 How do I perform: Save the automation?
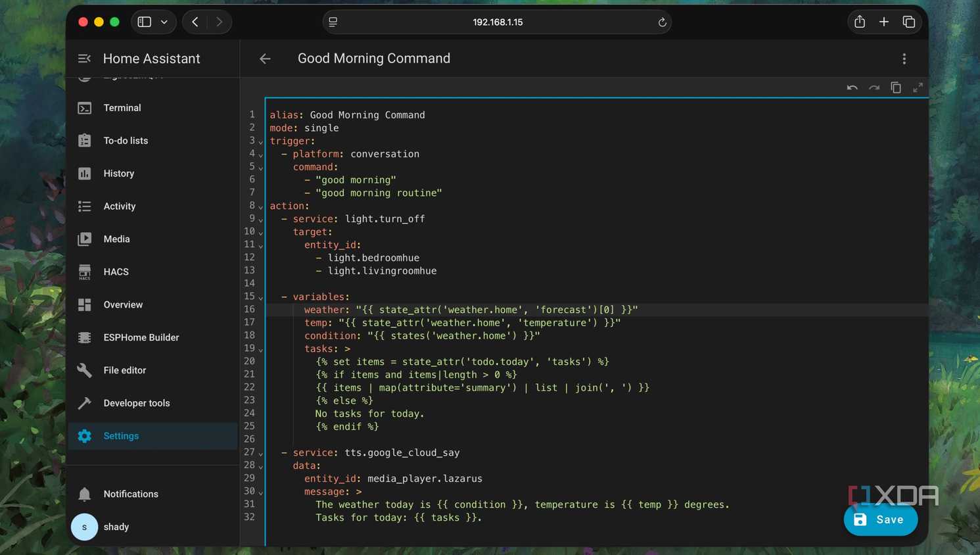(880, 519)
